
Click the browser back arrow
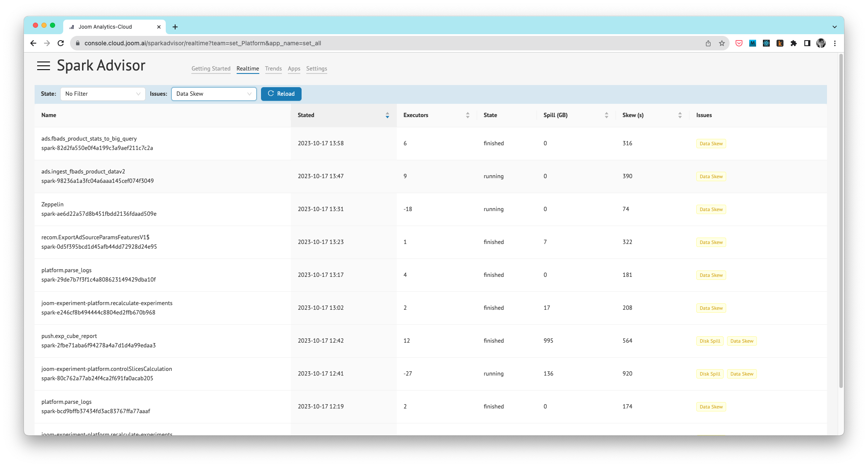(33, 43)
